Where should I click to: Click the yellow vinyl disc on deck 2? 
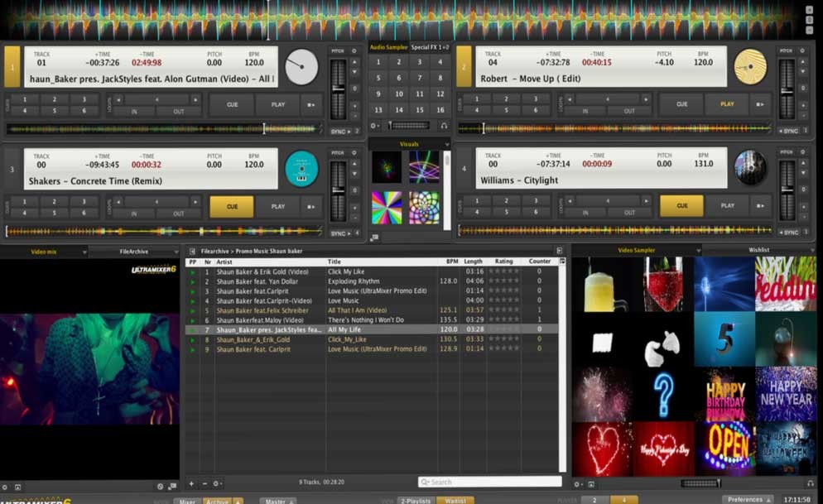tap(750, 66)
